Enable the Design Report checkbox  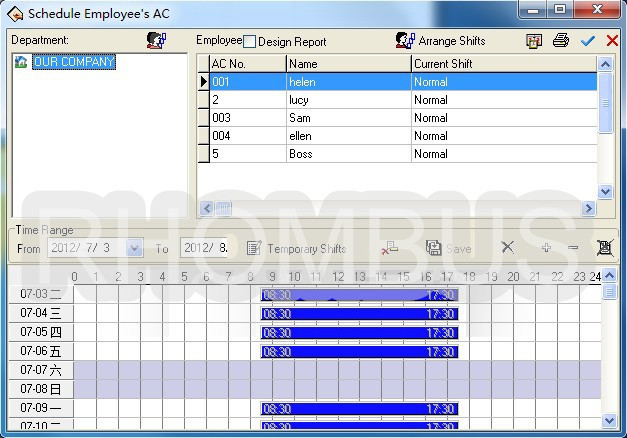pos(251,42)
